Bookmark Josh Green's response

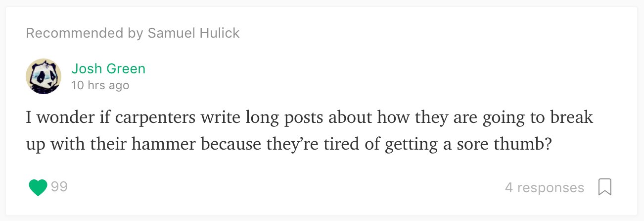pos(605,187)
